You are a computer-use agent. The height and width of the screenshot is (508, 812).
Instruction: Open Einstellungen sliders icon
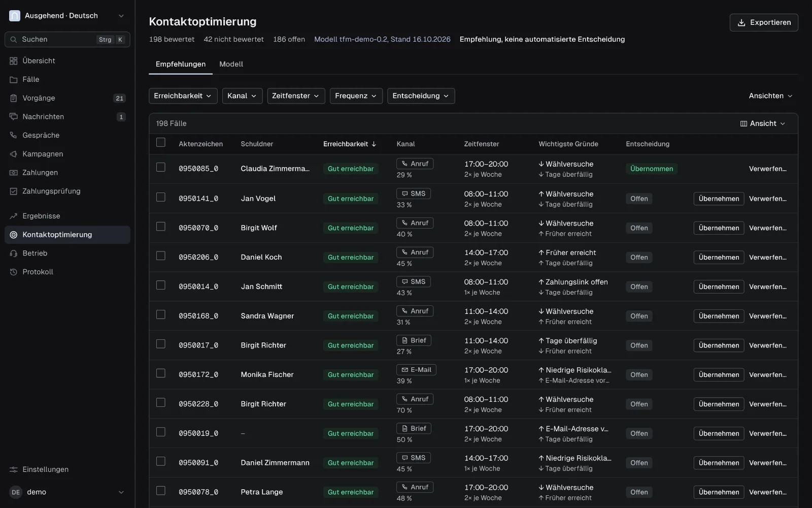(x=14, y=470)
